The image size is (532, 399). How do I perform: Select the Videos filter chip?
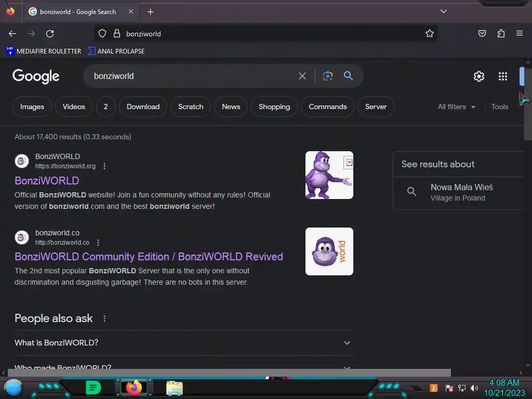(x=74, y=107)
